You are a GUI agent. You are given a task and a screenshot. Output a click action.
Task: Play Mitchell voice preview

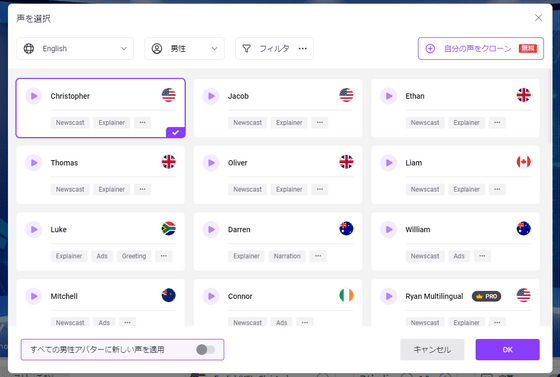click(x=34, y=296)
